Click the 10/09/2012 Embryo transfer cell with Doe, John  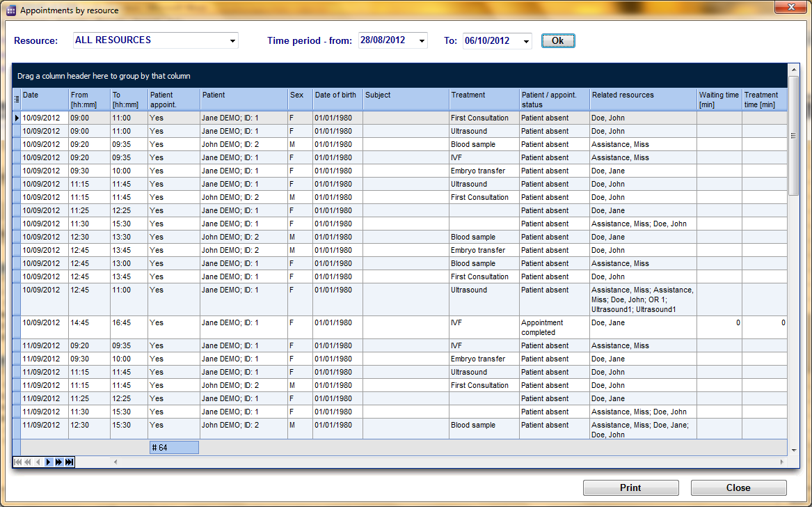(484, 251)
